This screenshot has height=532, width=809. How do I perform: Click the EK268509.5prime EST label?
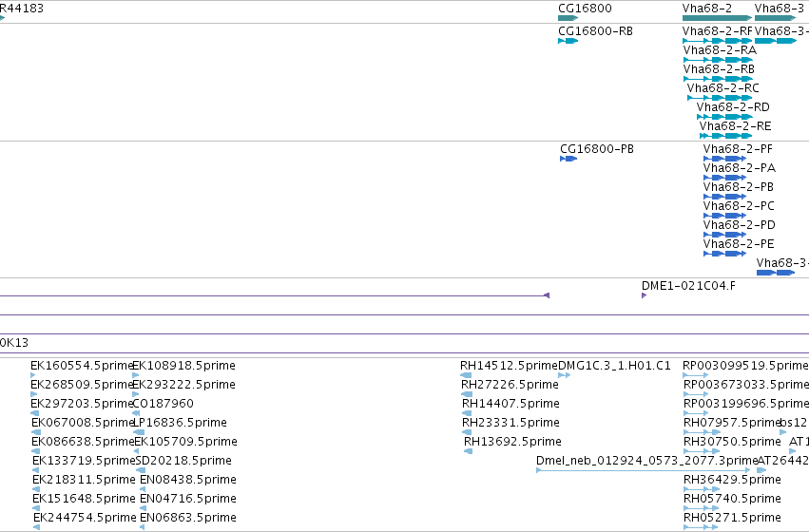(x=82, y=385)
